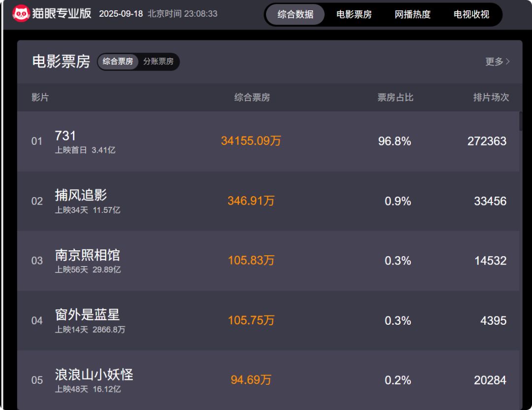Select the 电视收视 tab
Viewport: 532px width, 410px height.
click(471, 15)
